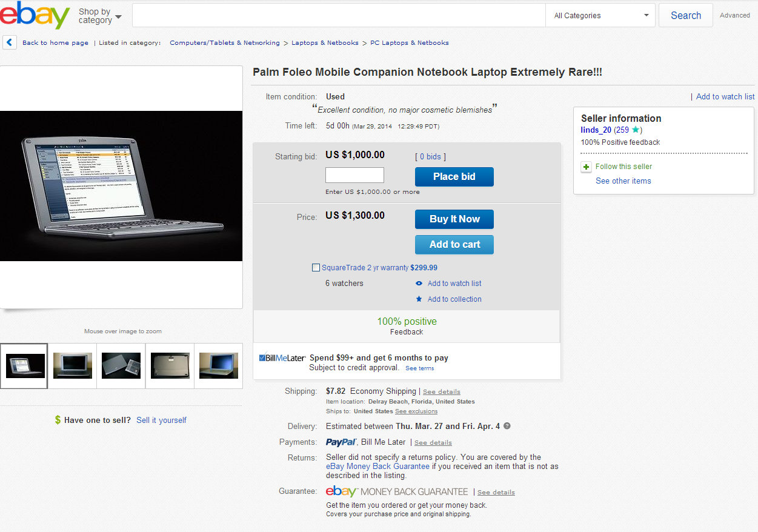Click the blue back arrow icon
The width and height of the screenshot is (758, 532).
point(10,42)
